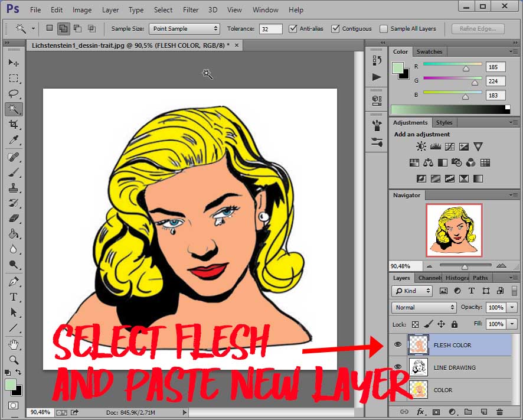Viewport: 523px width, 420px height.
Task: Select the Type tool in toolbox
Action: (14, 297)
